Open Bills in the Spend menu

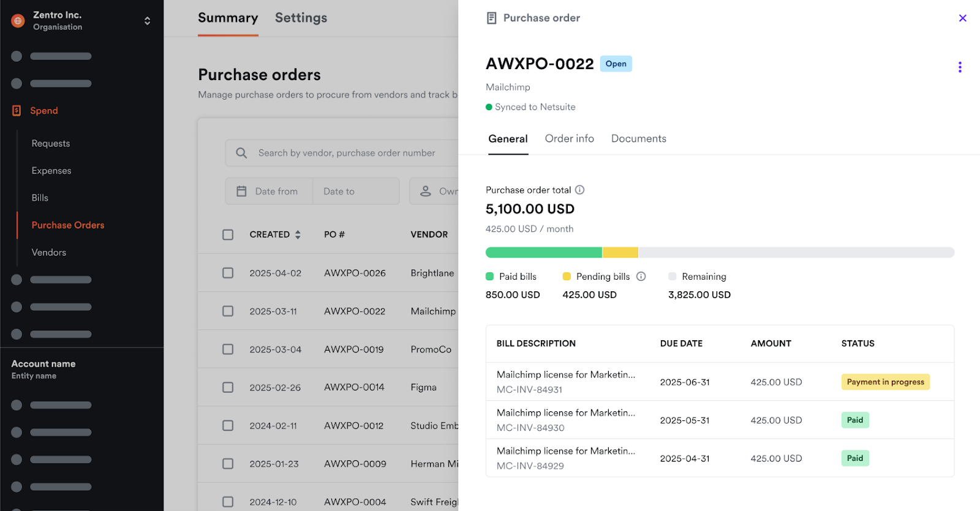40,198
